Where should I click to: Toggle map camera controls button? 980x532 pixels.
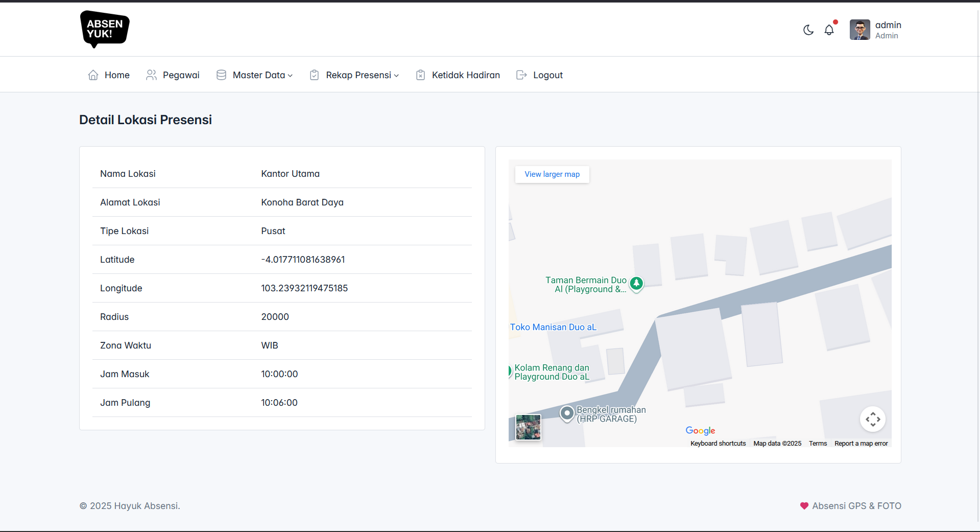(873, 419)
